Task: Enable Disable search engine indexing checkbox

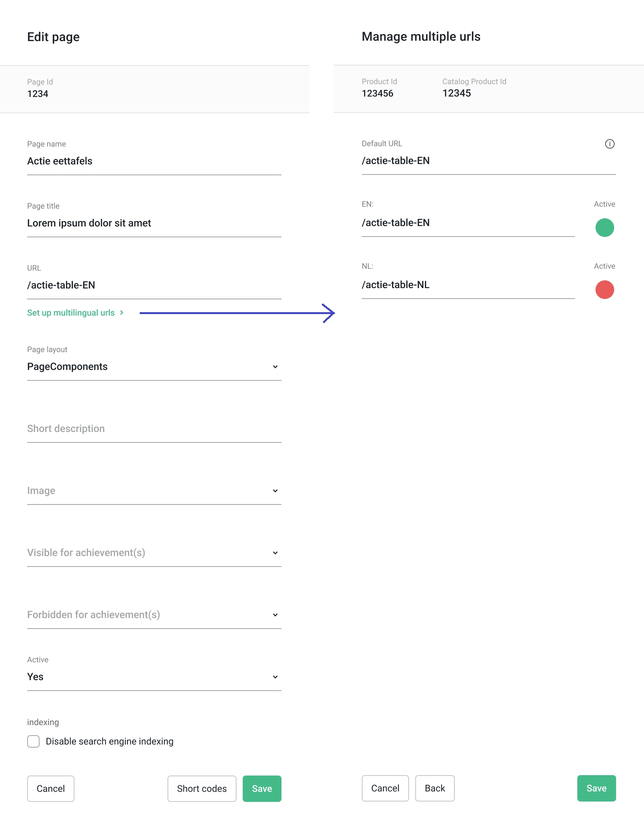Action: tap(33, 741)
